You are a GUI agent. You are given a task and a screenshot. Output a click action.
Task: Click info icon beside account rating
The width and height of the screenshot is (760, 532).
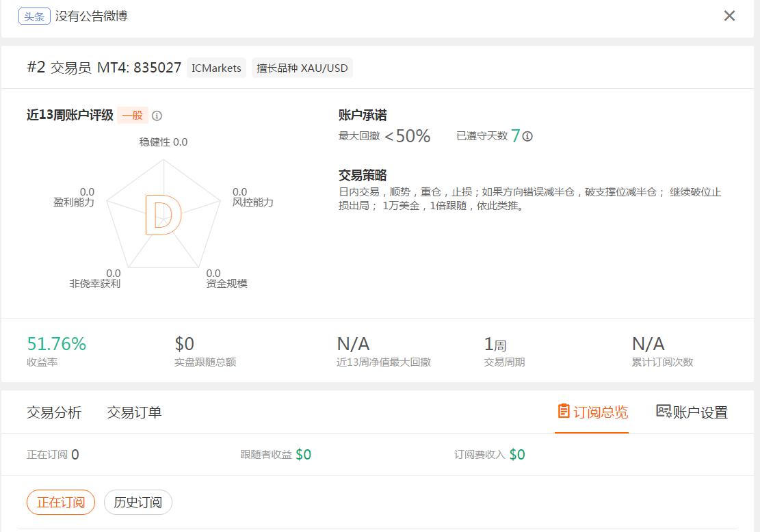[157, 116]
